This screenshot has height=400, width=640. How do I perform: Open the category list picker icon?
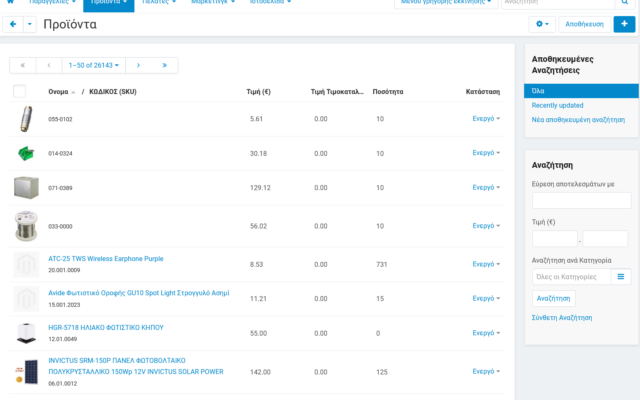click(x=620, y=276)
